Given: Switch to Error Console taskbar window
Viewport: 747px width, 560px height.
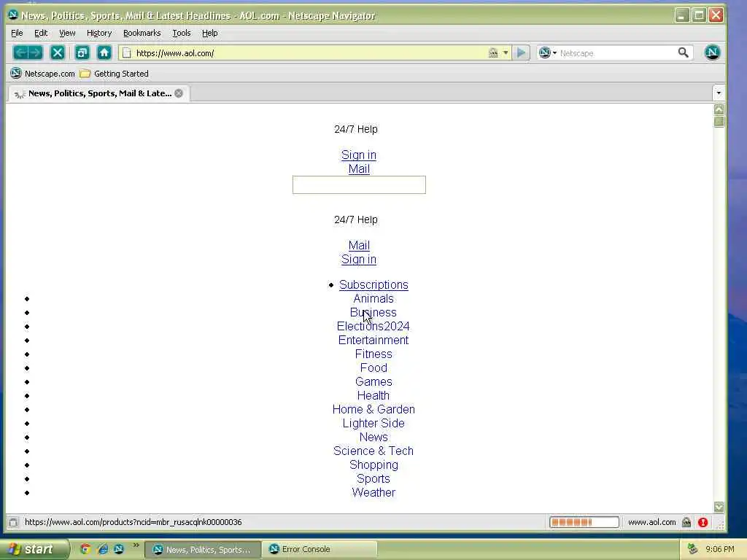Looking at the screenshot, I should [x=320, y=549].
